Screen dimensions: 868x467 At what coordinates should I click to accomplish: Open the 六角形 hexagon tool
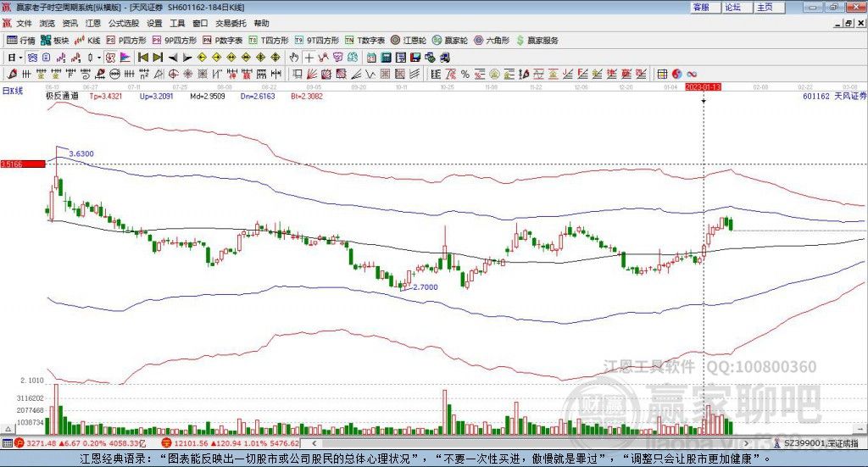(x=491, y=40)
